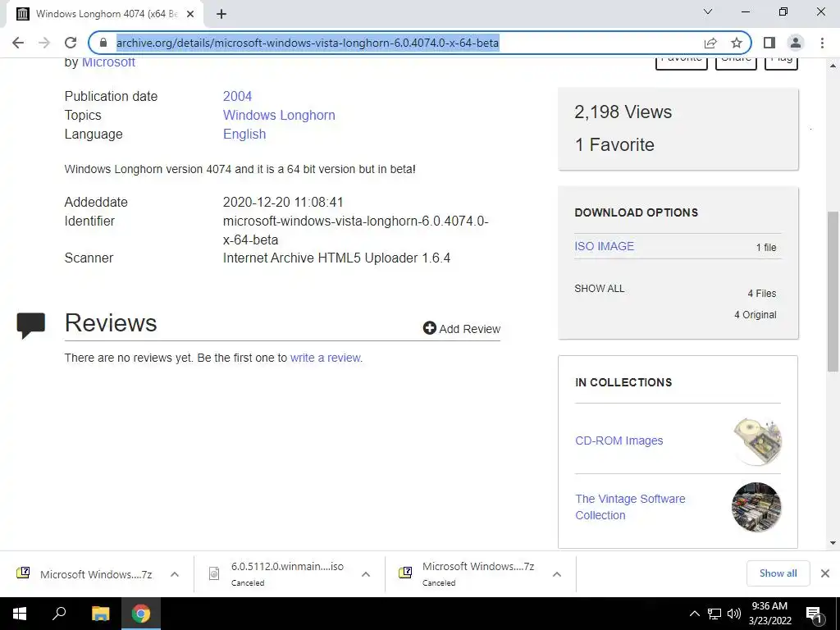Open the Microsoft creator link
The width and height of the screenshot is (840, 630).
tap(108, 62)
